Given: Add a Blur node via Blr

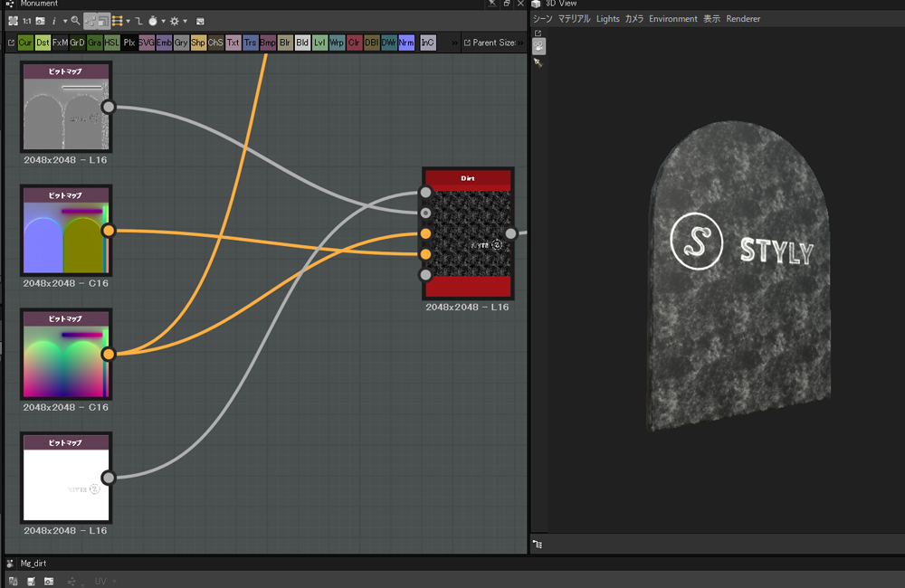Looking at the screenshot, I should [x=285, y=43].
